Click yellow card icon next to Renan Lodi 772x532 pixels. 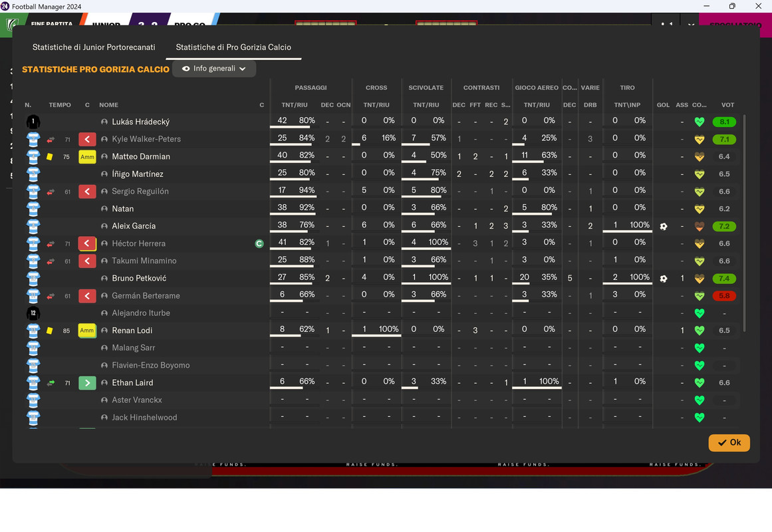click(50, 331)
